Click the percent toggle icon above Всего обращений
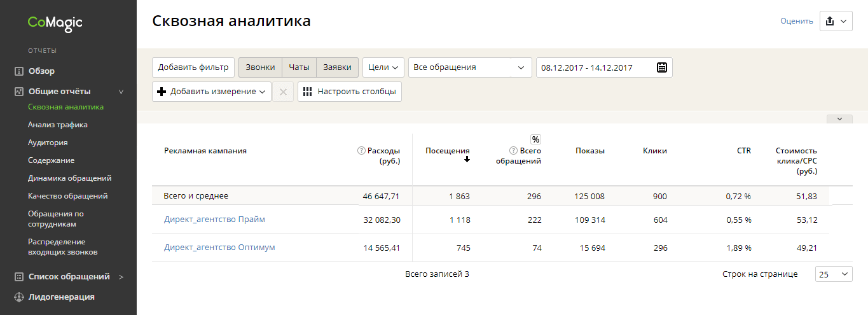This screenshot has height=315, width=868. click(x=535, y=139)
